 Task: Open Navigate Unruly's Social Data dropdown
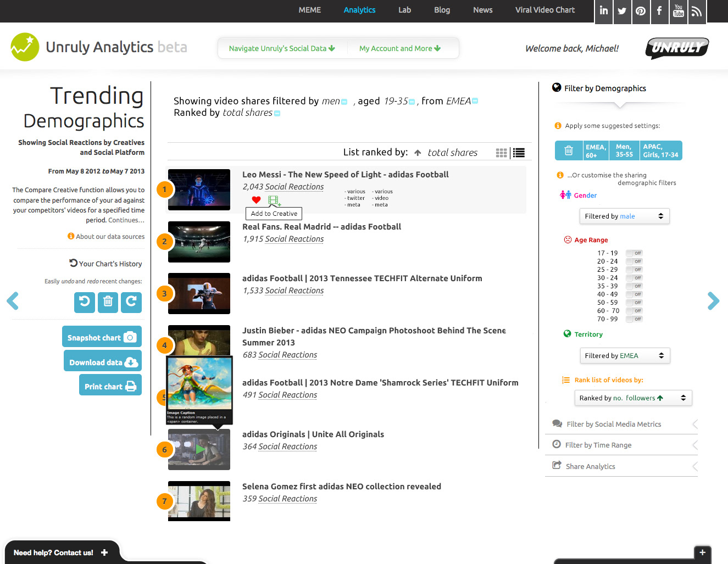282,48
